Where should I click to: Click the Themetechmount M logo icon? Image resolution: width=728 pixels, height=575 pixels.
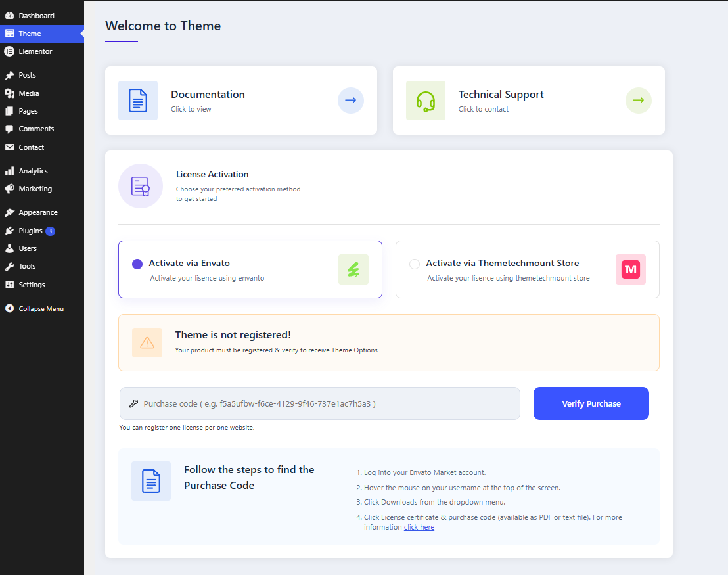click(631, 269)
